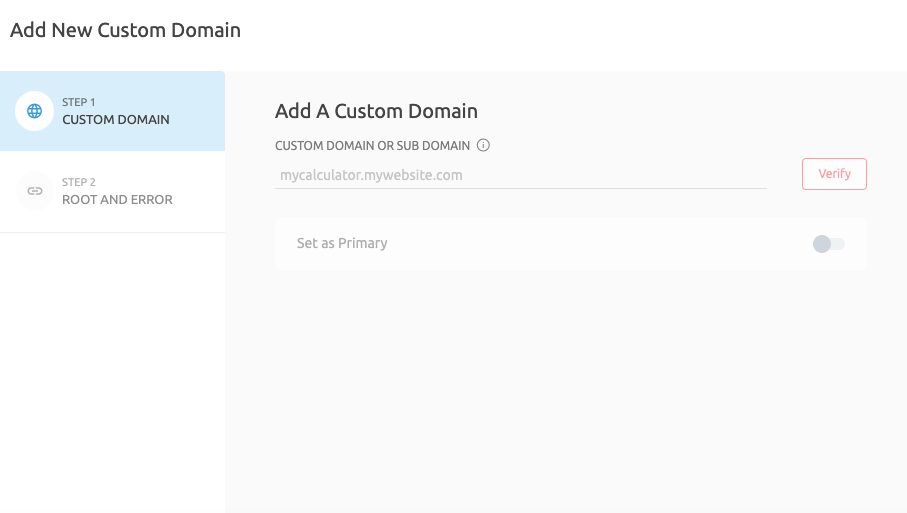The height and width of the screenshot is (513, 907).
Task: Click the "CUSTOM DOMAIN" sidebar step text
Action: pos(116,120)
